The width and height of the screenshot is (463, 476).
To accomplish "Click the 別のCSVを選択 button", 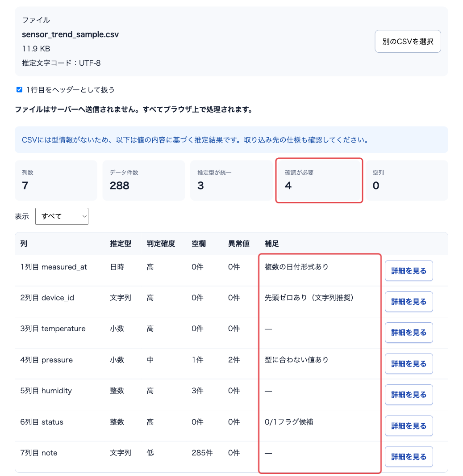I will tap(408, 41).
